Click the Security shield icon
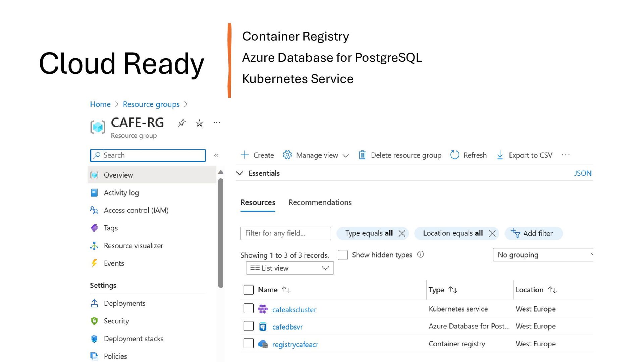The height and width of the screenshot is (362, 644). (x=94, y=321)
